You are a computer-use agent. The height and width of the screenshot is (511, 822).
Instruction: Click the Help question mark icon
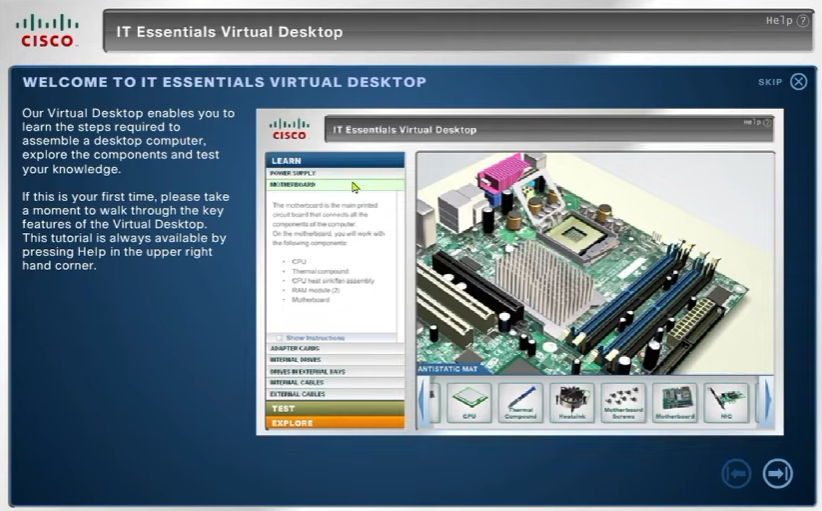803,21
